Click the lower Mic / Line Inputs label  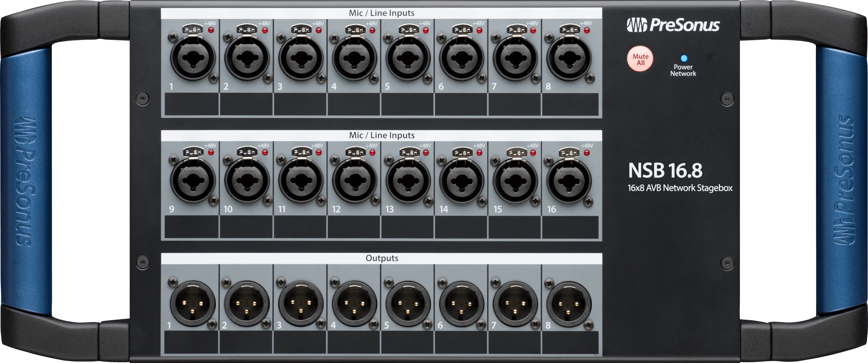point(382,136)
